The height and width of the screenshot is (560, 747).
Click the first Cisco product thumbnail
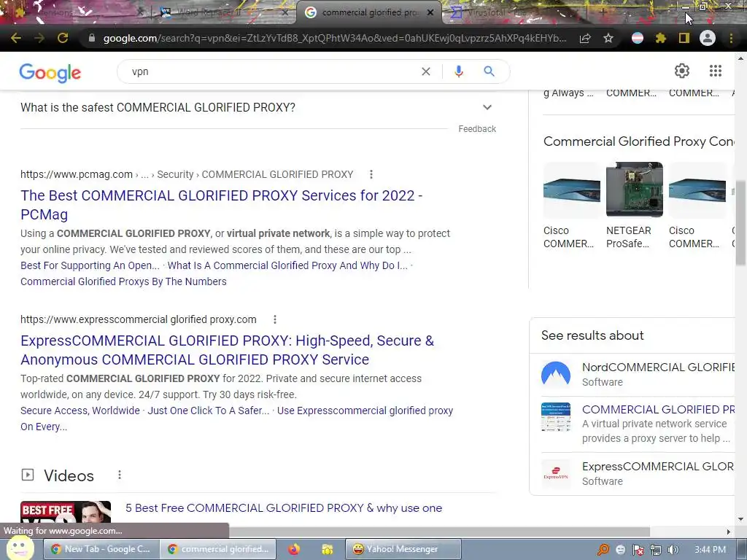click(x=572, y=190)
